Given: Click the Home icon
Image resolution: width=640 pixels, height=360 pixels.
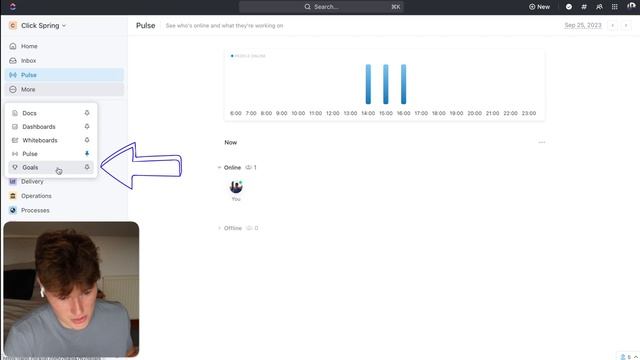Looking at the screenshot, I should coord(13,46).
